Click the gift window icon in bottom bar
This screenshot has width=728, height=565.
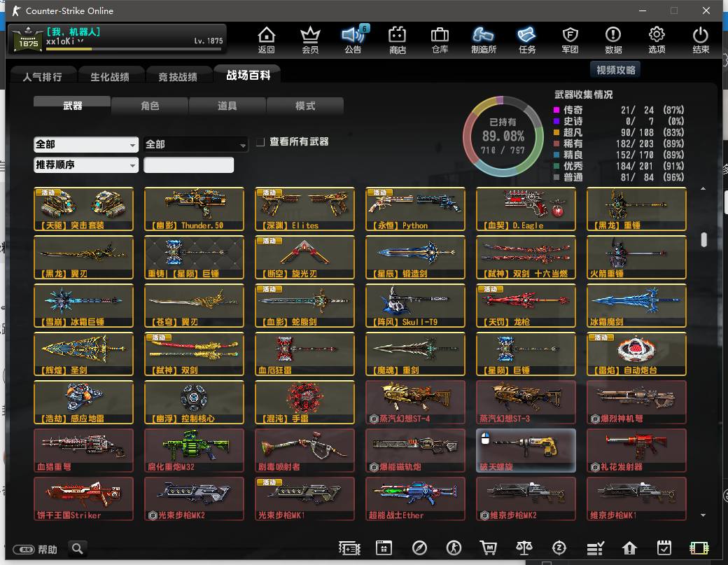coord(384,548)
